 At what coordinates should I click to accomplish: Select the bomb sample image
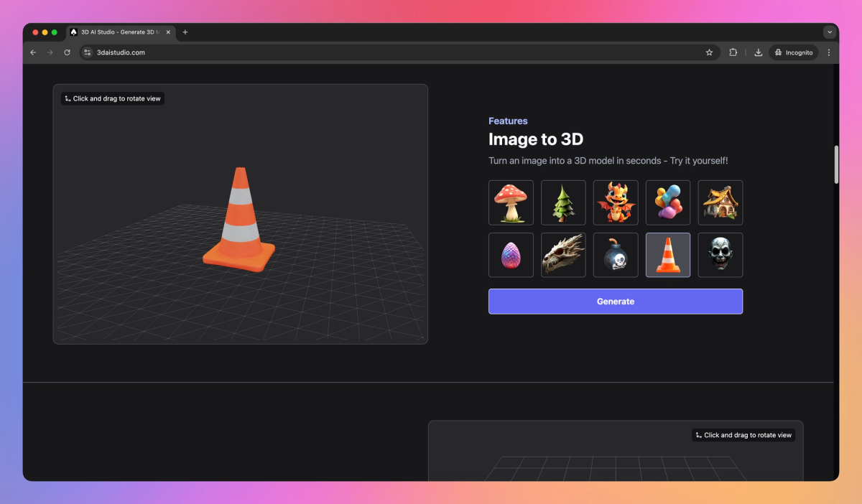coord(616,255)
